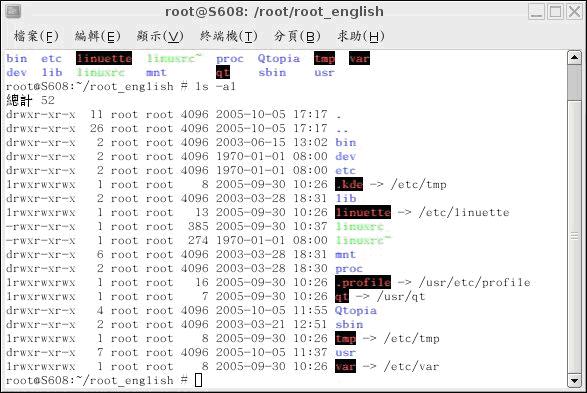This screenshot has width=587, height=393.
Task: Click the vertical scrollbar thumb
Action: pyautogui.click(x=574, y=83)
